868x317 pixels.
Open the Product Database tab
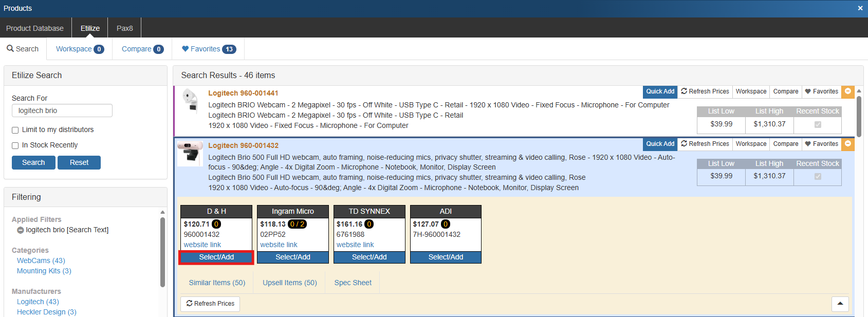point(35,28)
